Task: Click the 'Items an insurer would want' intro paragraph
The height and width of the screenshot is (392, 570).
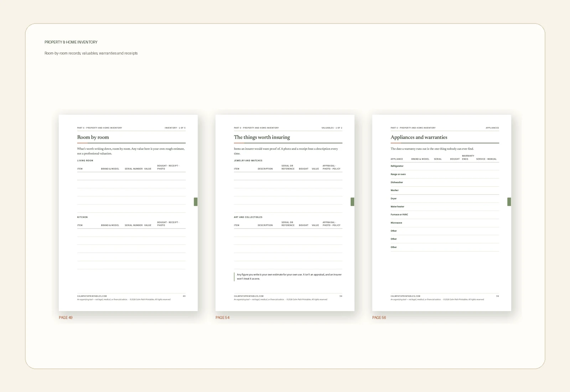Action: [x=286, y=151]
